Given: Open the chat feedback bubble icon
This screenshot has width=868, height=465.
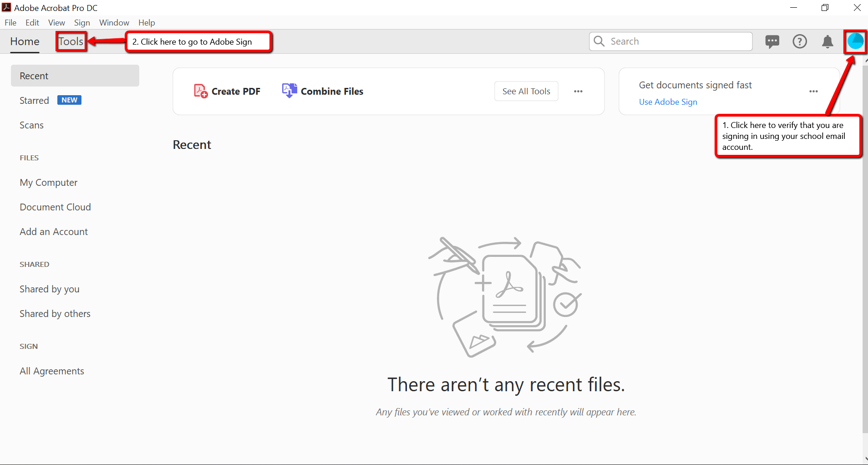Looking at the screenshot, I should tap(772, 42).
